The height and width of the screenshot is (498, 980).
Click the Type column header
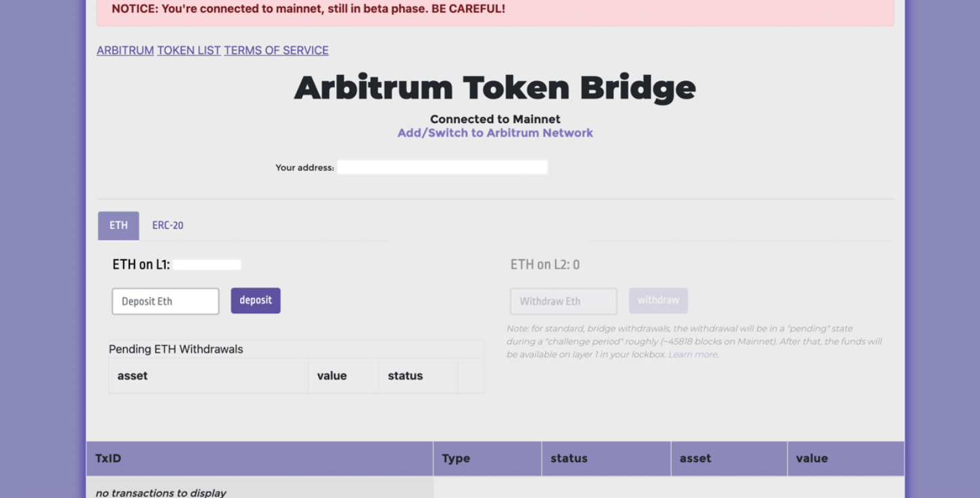click(456, 458)
